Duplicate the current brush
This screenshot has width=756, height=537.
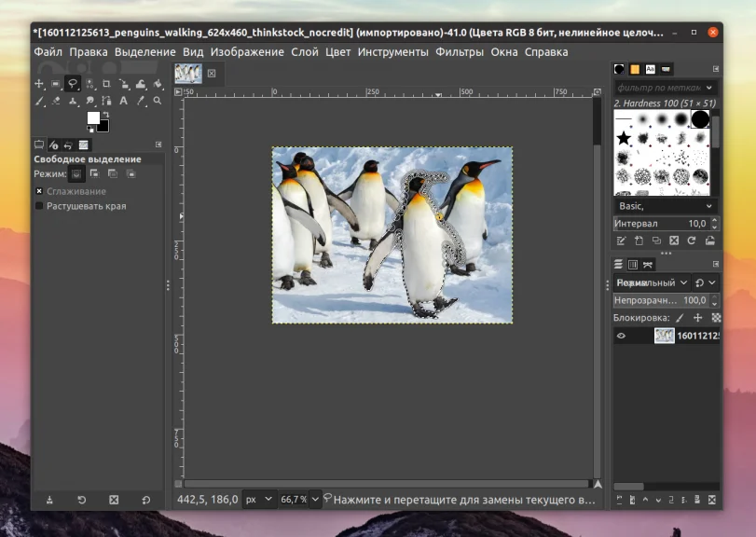(x=657, y=240)
